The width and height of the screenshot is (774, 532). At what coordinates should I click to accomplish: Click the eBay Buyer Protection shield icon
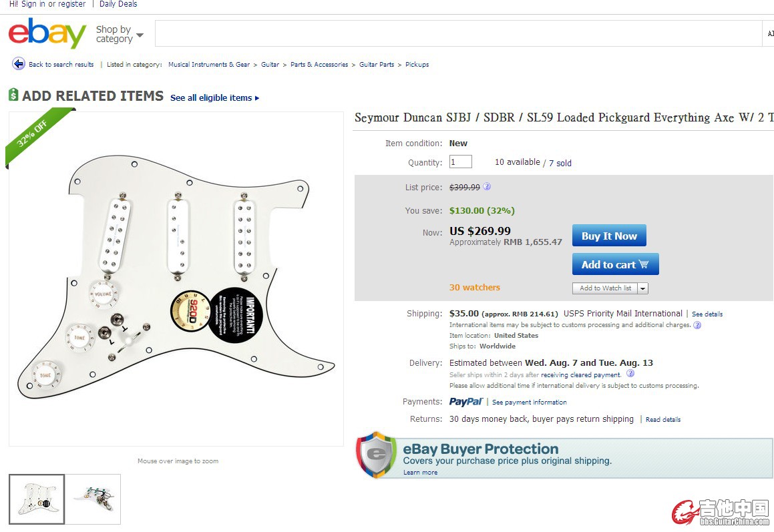click(x=377, y=455)
